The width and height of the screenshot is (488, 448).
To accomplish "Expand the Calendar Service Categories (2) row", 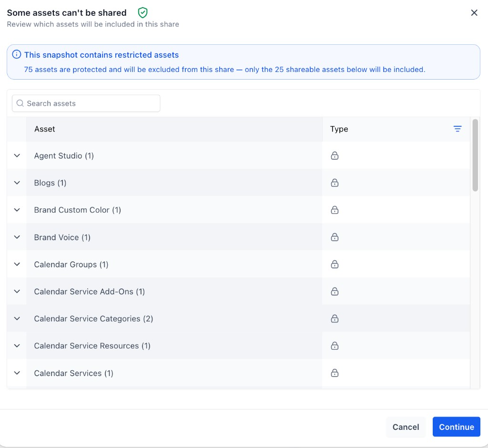I will [x=17, y=318].
